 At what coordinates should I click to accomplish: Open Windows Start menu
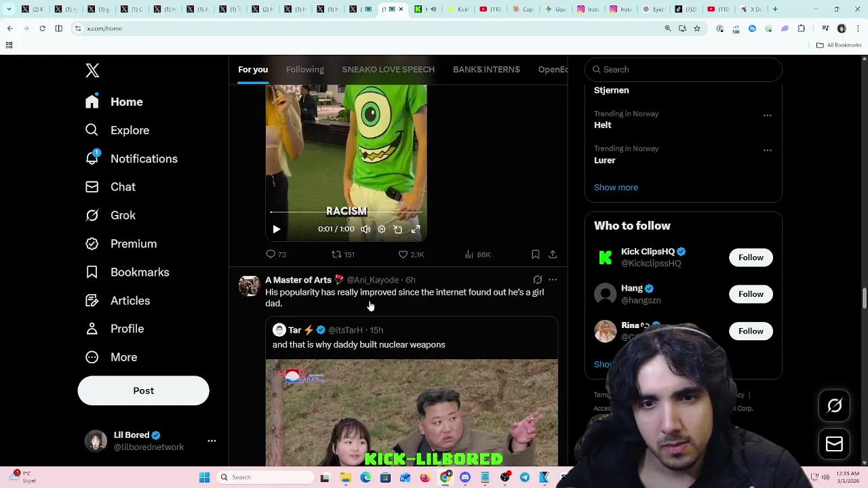pos(204,477)
